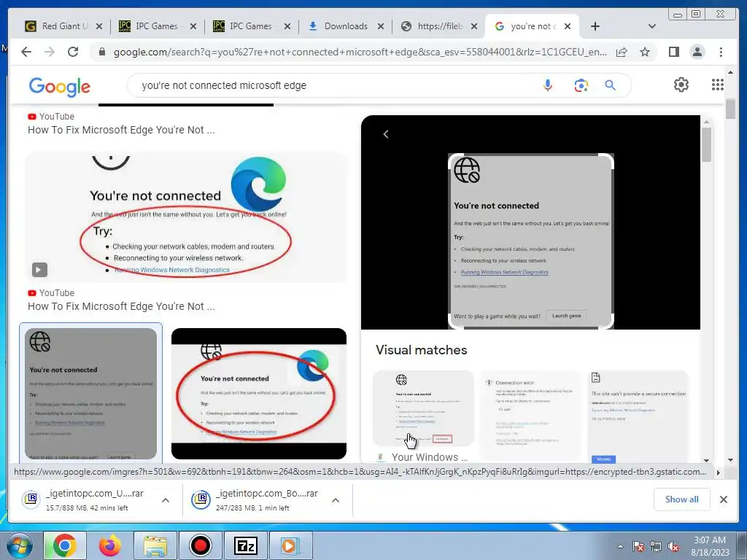Switch to the first IPC Games tab
The width and height of the screenshot is (747, 560).
click(x=156, y=26)
